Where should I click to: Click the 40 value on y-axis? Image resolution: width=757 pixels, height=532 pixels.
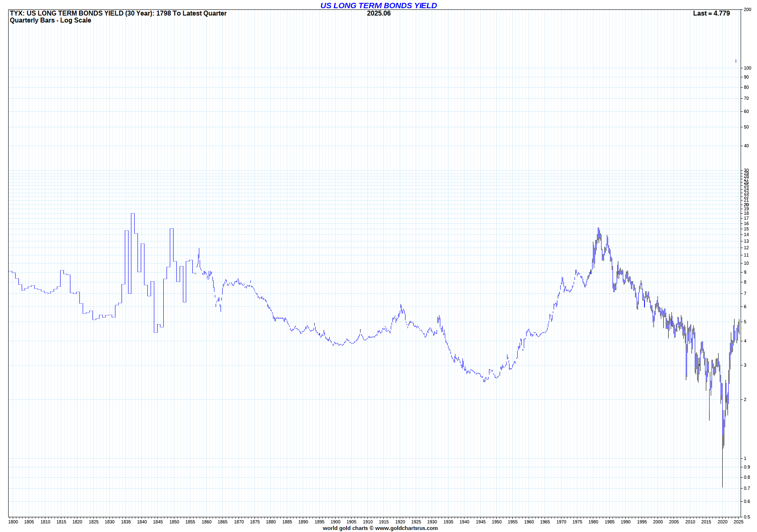click(x=746, y=146)
